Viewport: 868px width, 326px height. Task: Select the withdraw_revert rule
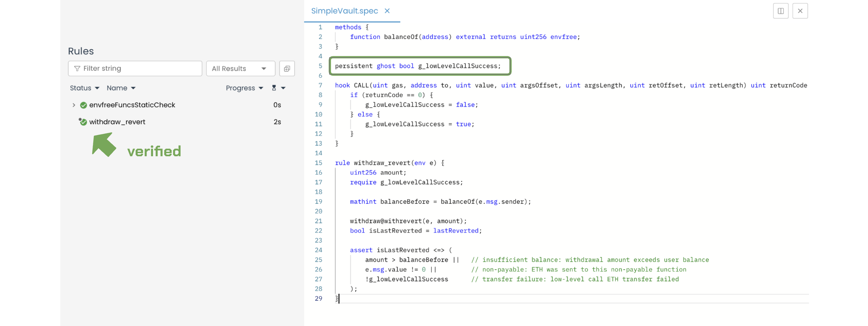coord(117,122)
